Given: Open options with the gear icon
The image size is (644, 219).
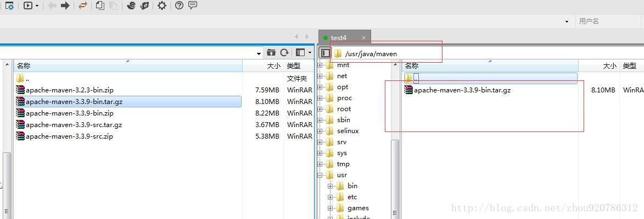Looking at the screenshot, I should (x=162, y=6).
